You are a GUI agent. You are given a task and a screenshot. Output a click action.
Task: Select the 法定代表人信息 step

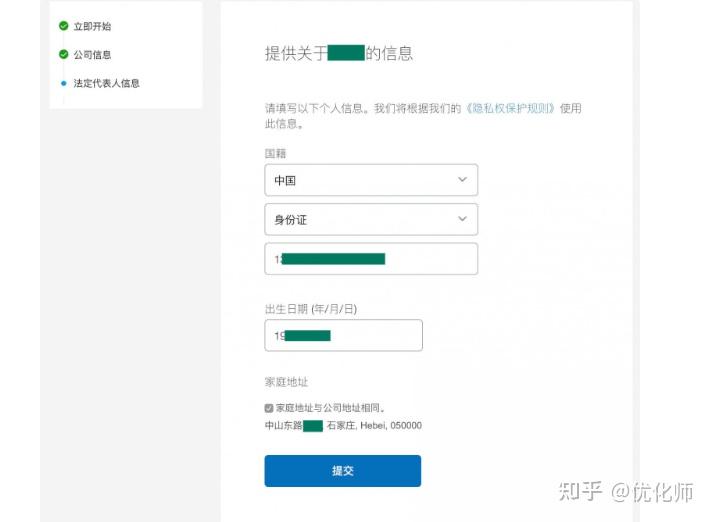(x=106, y=83)
